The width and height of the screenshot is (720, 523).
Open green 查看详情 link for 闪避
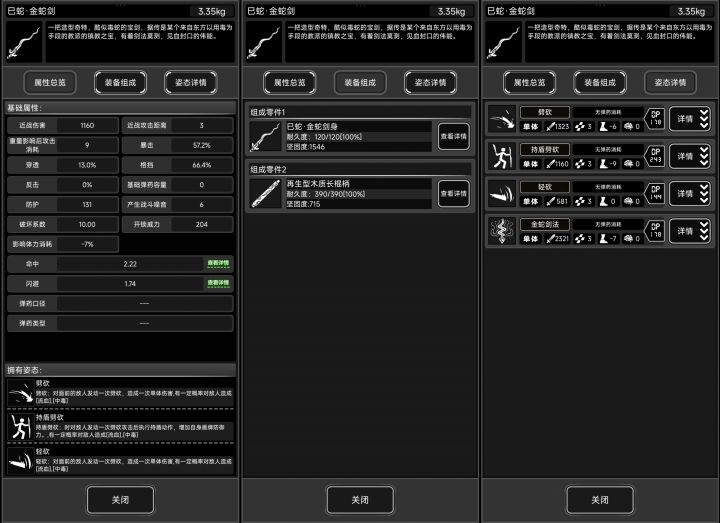pos(218,283)
